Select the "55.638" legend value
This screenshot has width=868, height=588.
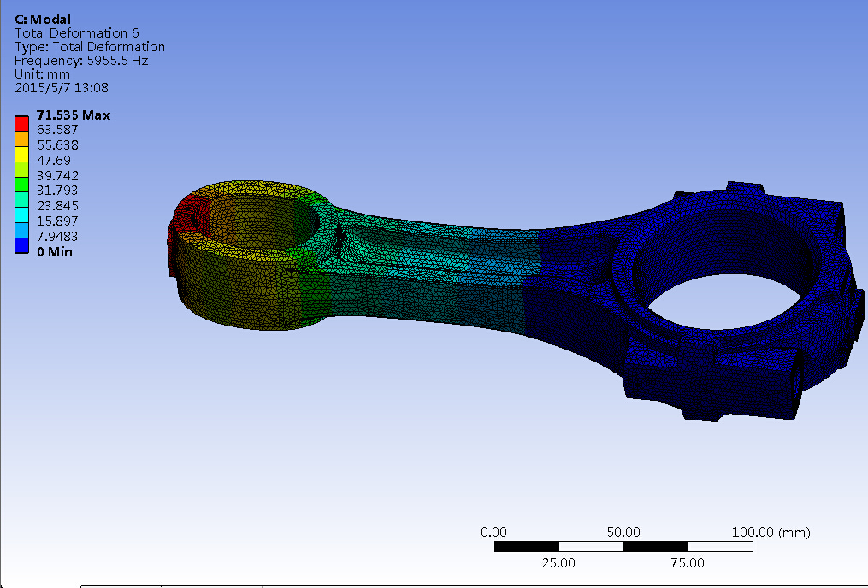(57, 145)
